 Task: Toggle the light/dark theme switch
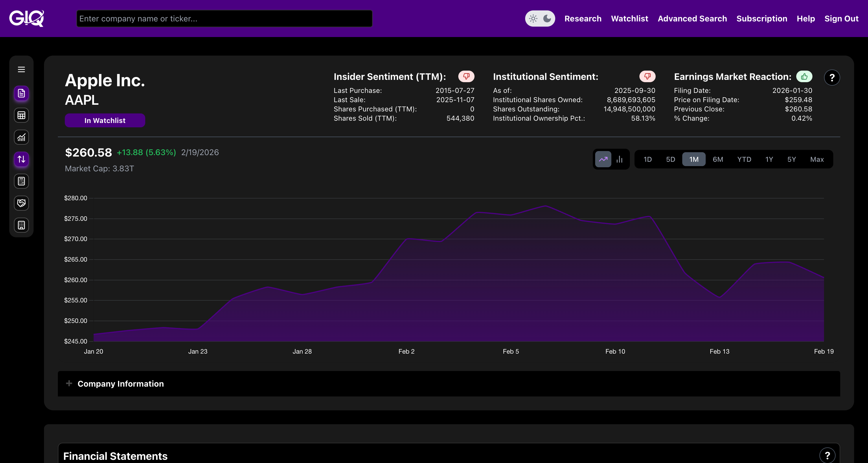point(540,19)
